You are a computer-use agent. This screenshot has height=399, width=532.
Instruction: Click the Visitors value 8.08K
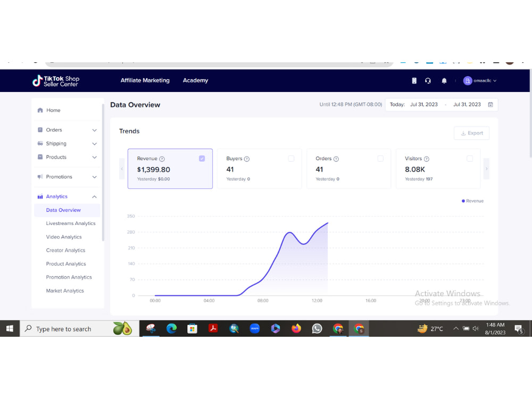point(414,169)
